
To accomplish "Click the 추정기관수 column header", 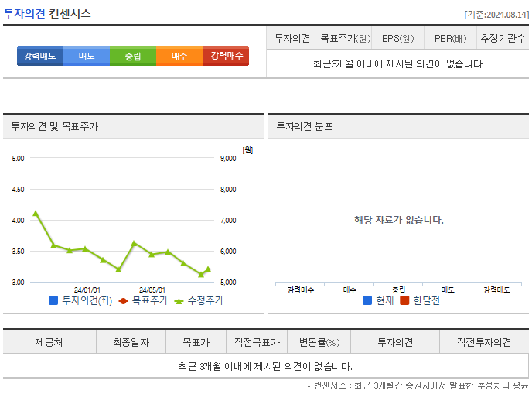I will click(x=503, y=38).
